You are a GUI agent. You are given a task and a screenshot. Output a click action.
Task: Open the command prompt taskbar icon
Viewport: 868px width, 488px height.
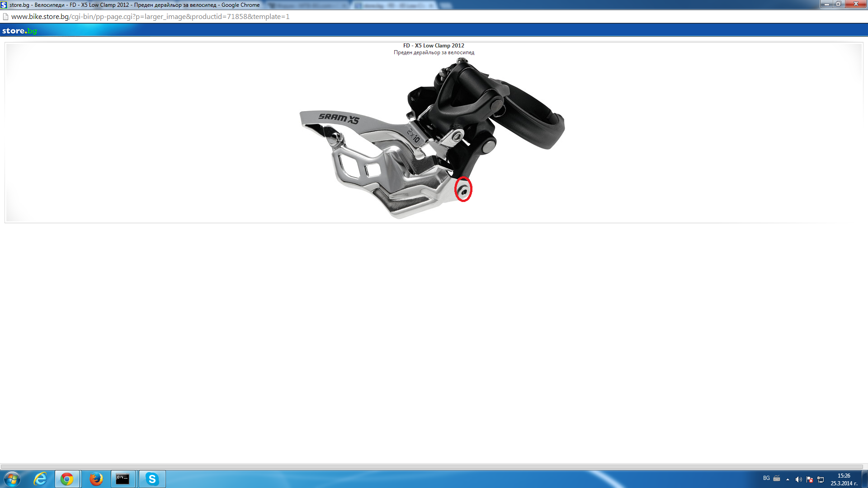pyautogui.click(x=123, y=479)
